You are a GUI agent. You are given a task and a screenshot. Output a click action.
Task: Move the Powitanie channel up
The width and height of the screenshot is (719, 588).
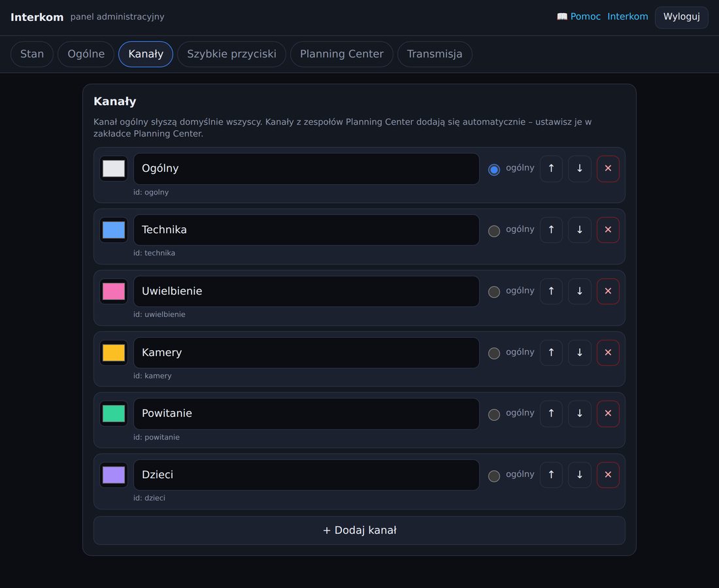pos(551,414)
